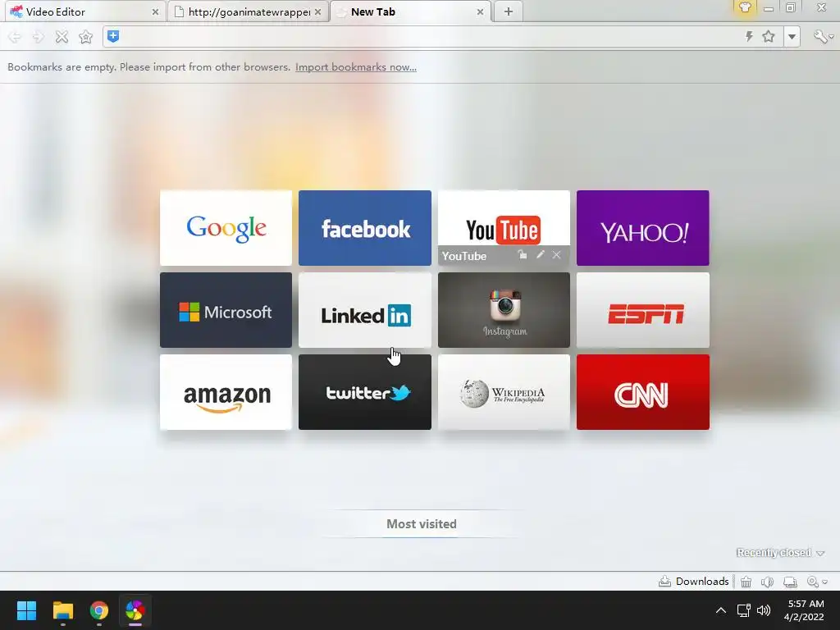Open the favorites star in the left toolbar

85,37
